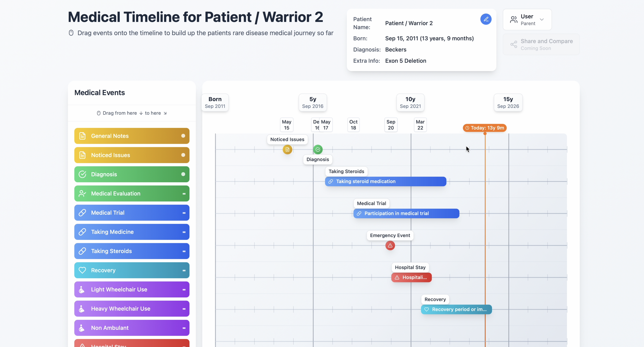The height and width of the screenshot is (347, 644).
Task: Click dot indicator on Noticed Issues card
Action: (183, 155)
